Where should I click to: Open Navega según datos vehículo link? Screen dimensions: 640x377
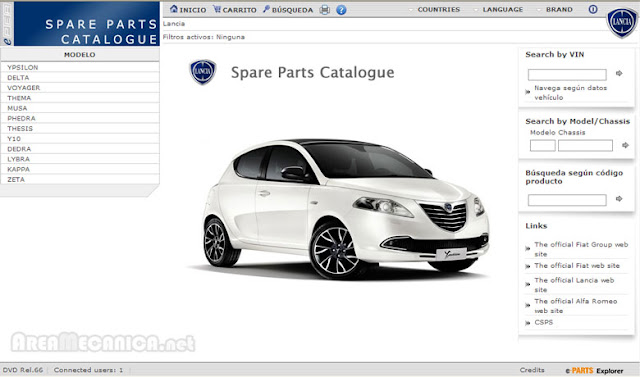pos(570,93)
